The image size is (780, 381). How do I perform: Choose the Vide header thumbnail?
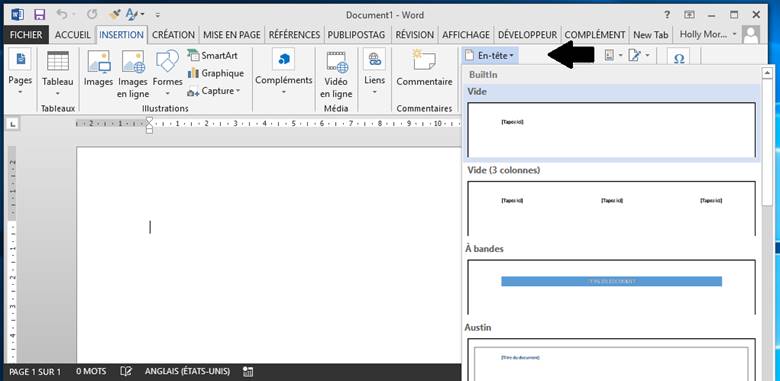(611, 130)
